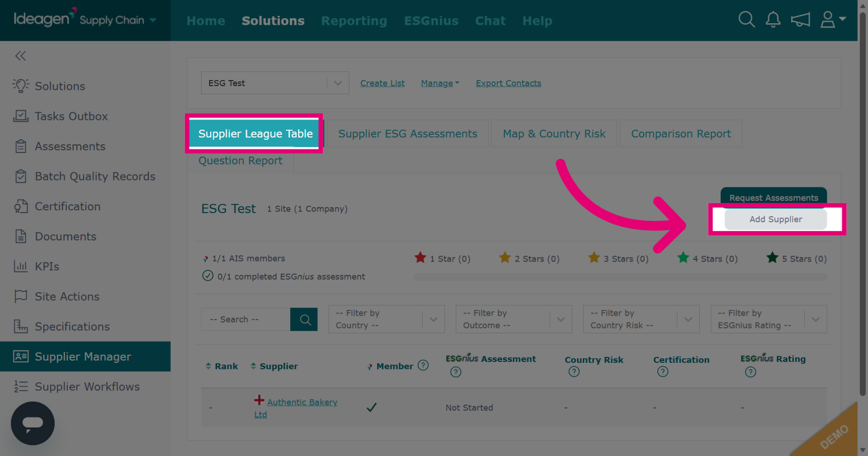Sort table by Supplier
This screenshot has width=868, height=456.
click(x=274, y=366)
